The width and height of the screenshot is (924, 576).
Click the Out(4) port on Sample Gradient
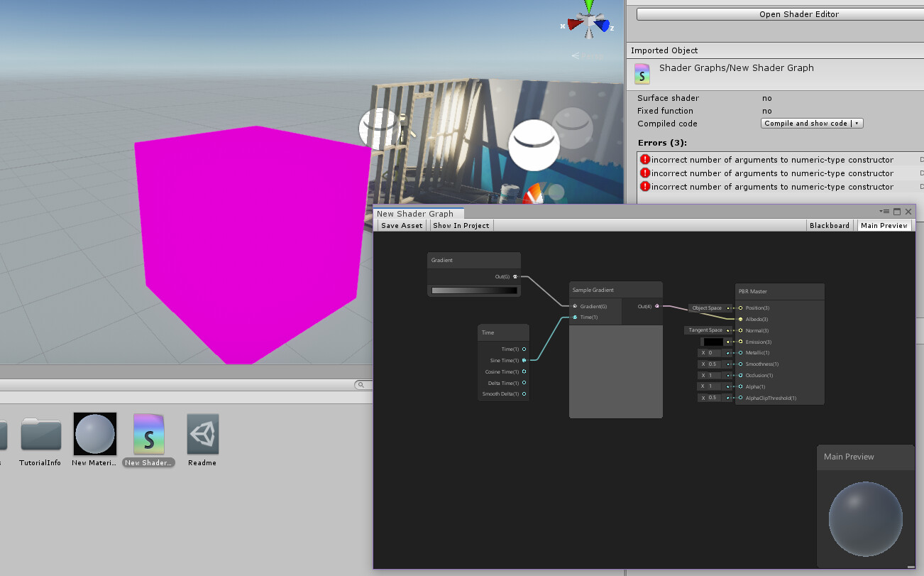coord(657,306)
